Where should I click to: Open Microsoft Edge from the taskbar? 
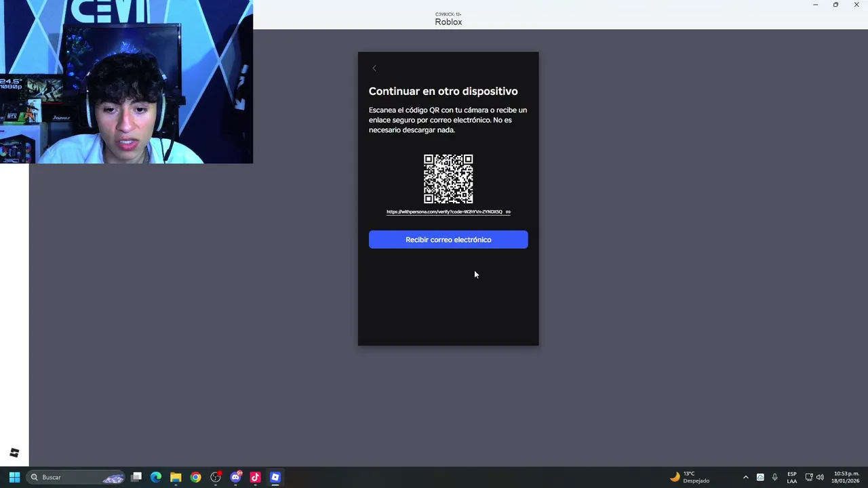pos(156,477)
